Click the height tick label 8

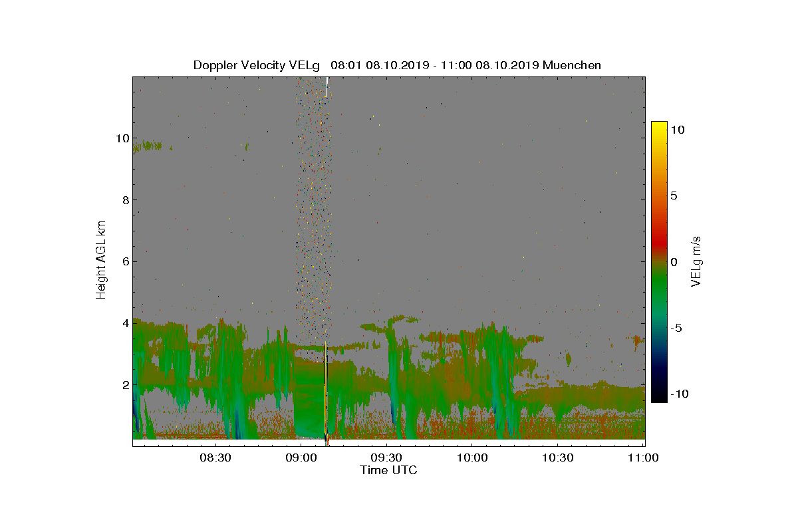click(125, 200)
